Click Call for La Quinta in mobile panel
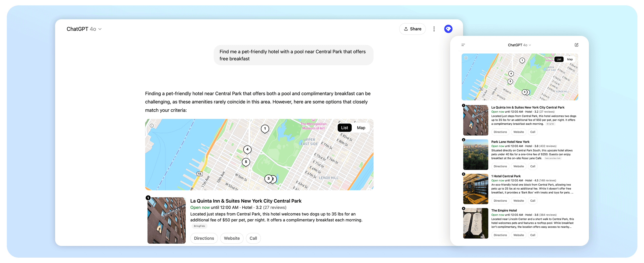 coord(533,132)
